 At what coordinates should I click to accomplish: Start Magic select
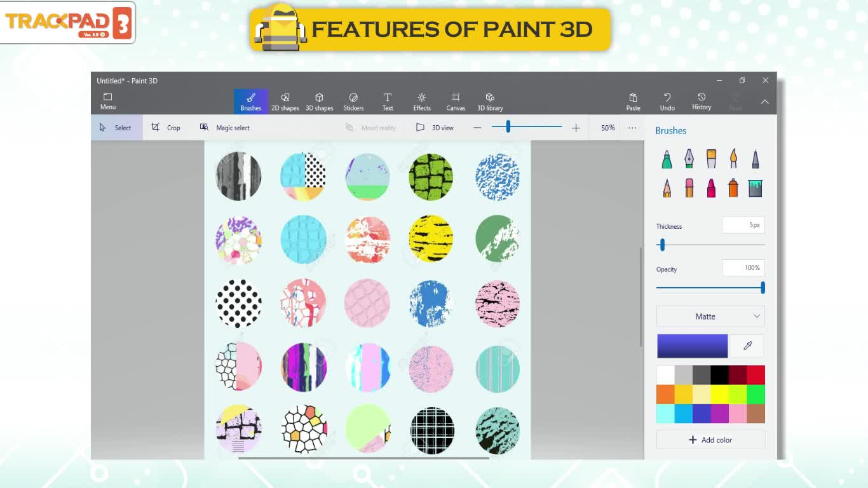tap(225, 128)
